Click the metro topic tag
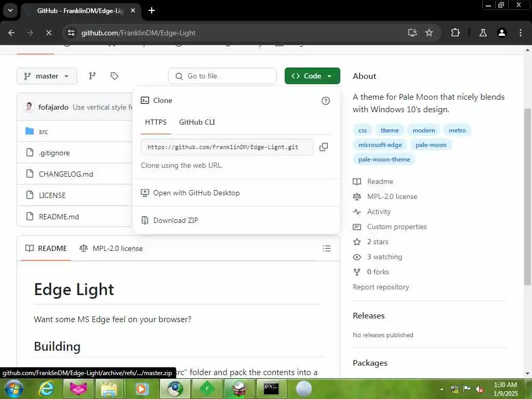Image resolution: width=532 pixels, height=399 pixels. point(457,130)
